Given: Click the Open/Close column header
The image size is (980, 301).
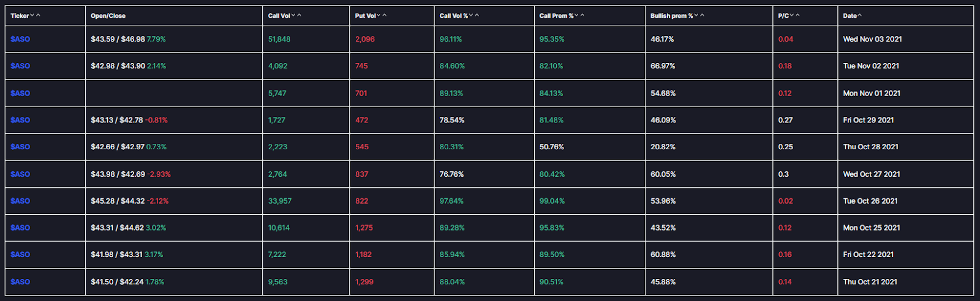Looking at the screenshot, I should coord(108,16).
